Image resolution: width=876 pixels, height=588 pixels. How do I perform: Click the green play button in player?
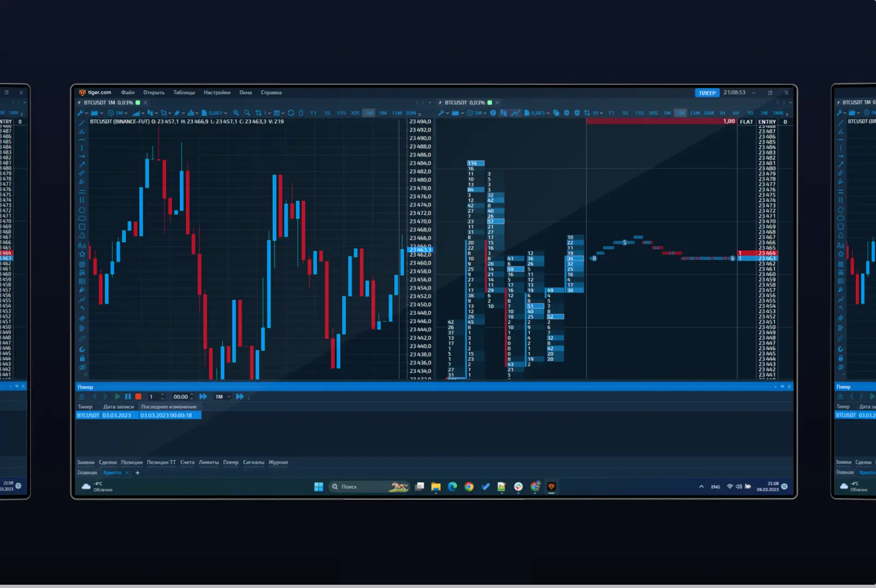[117, 397]
